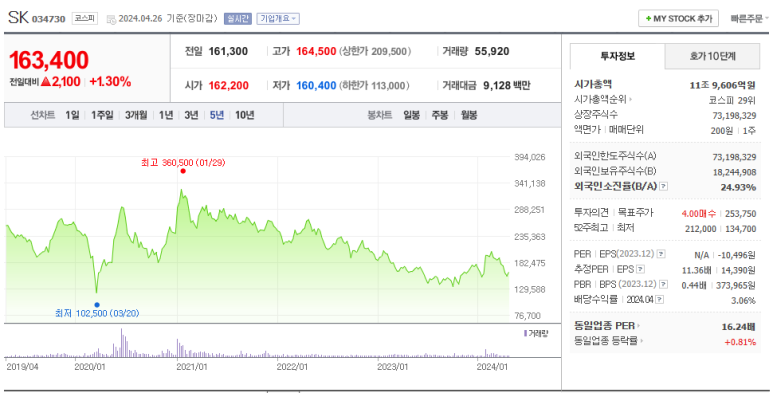Select the 1주일 line chart range
Screen dimensions: 773x393
[102, 115]
